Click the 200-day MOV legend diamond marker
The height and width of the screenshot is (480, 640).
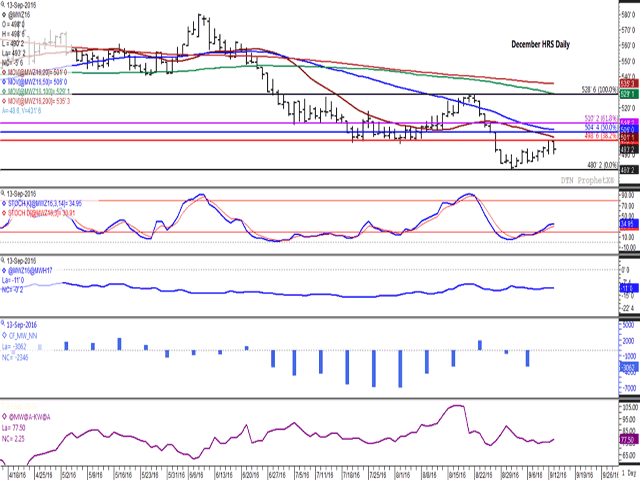pyautogui.click(x=4, y=101)
